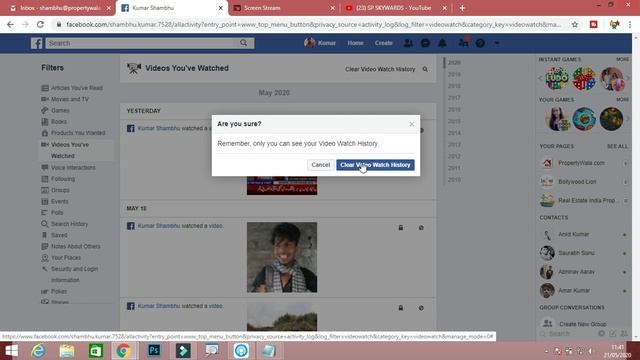
Task: Confirm Clear Video Watch History button
Action: pos(375,165)
